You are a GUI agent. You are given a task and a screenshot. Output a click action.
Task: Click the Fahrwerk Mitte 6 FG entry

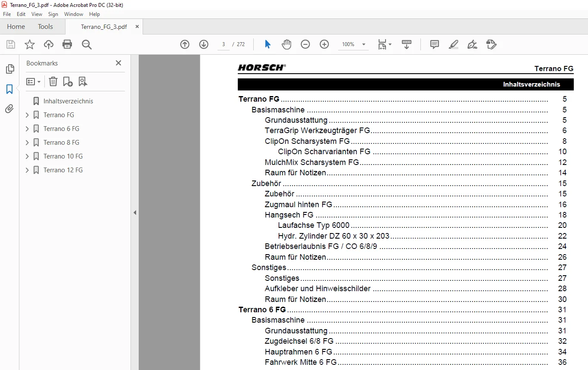301,362
